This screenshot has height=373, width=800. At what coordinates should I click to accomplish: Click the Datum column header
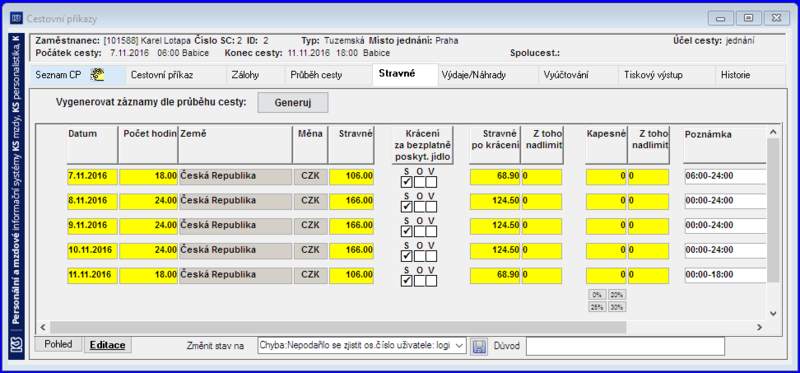coord(92,145)
